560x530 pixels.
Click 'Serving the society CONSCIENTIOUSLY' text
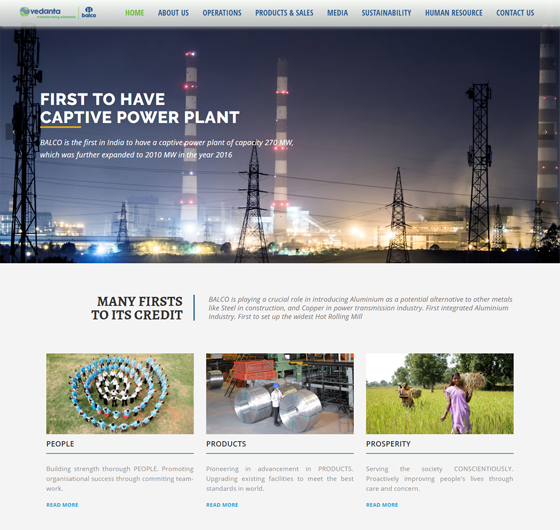440,478
